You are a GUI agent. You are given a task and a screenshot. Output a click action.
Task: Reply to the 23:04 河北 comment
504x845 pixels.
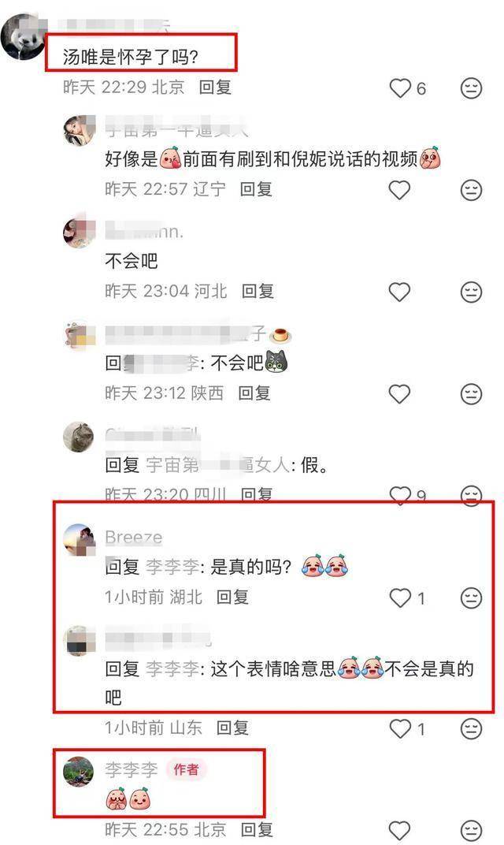coord(258,292)
